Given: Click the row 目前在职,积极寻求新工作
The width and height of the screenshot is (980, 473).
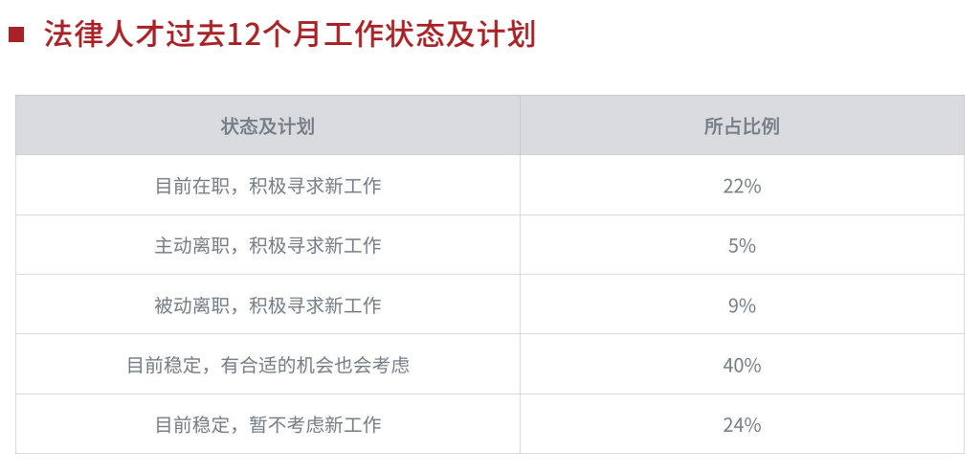Looking at the screenshot, I should (x=490, y=185).
